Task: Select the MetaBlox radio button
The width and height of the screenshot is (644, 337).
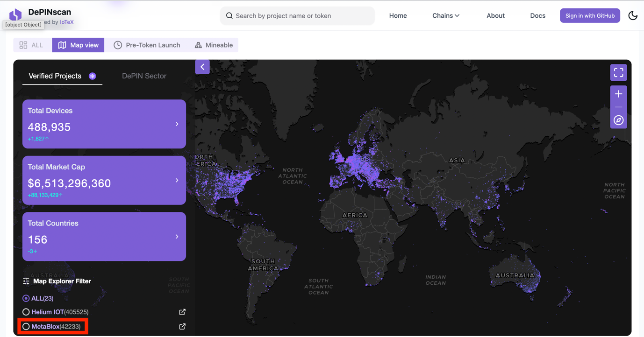Action: [x=26, y=326]
